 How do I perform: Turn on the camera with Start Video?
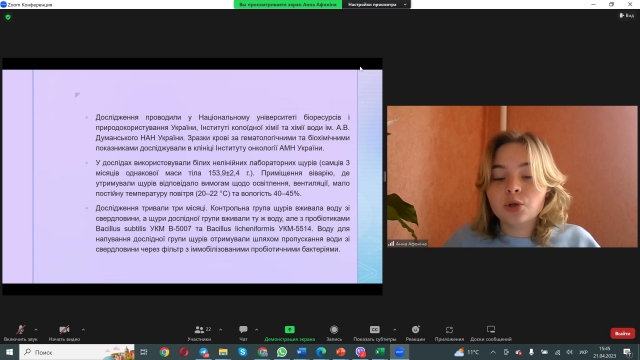(64, 333)
